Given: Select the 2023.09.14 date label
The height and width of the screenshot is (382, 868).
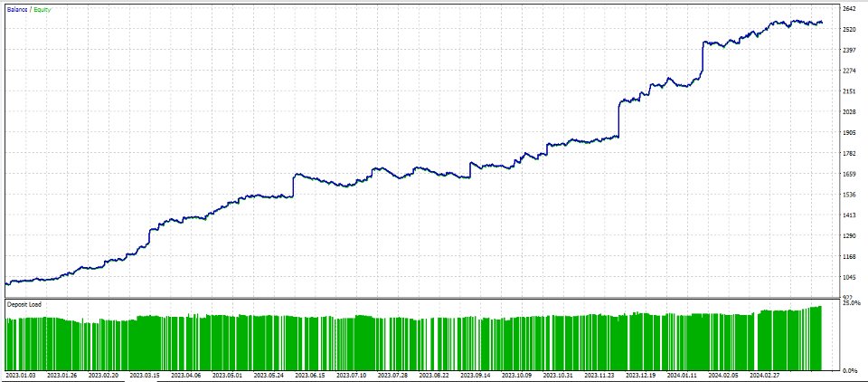Looking at the screenshot, I should click(x=477, y=376).
